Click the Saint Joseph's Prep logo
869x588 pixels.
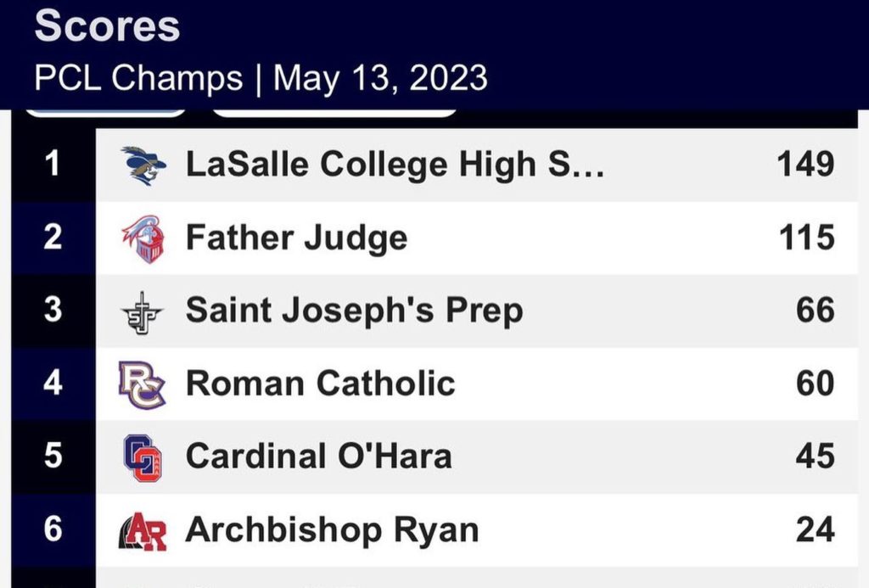tap(141, 311)
